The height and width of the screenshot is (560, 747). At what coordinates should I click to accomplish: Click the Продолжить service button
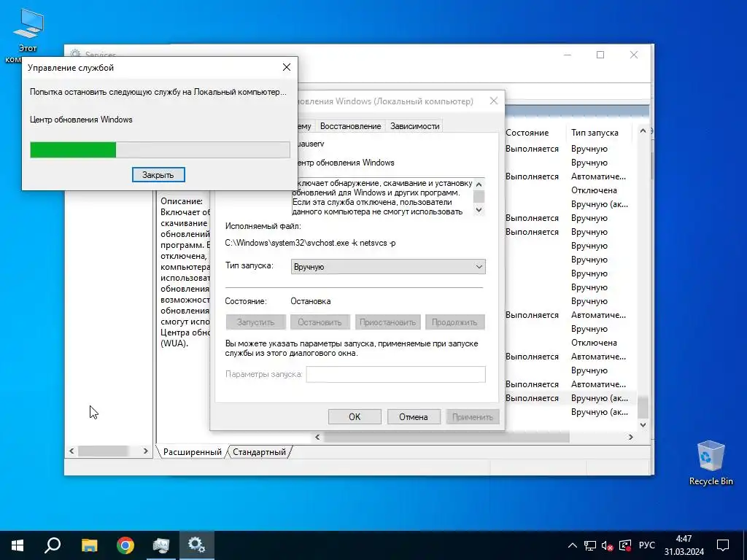(454, 322)
